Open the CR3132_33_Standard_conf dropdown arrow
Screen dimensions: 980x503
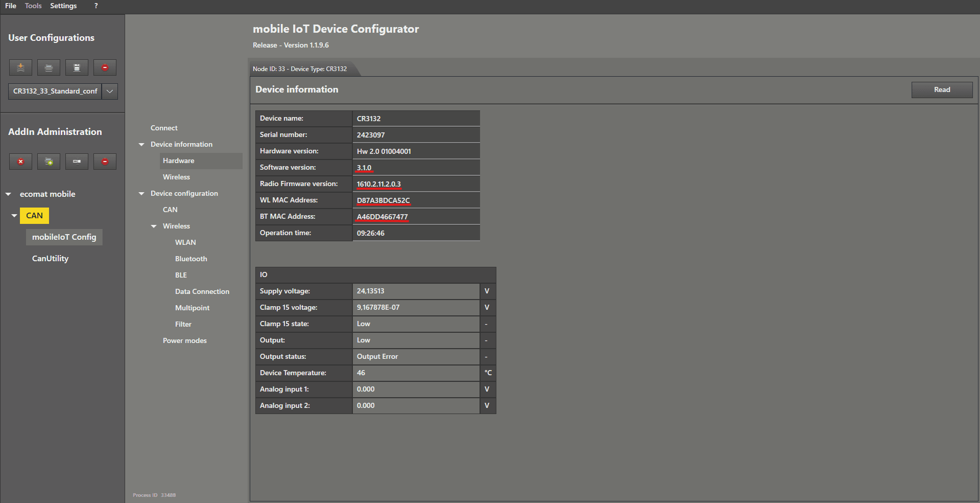point(110,92)
